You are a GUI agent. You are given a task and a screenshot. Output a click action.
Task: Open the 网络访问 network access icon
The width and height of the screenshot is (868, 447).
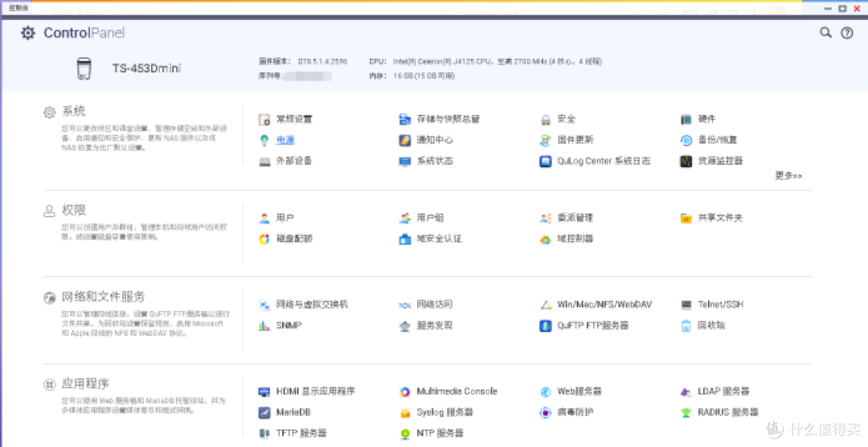tap(404, 305)
